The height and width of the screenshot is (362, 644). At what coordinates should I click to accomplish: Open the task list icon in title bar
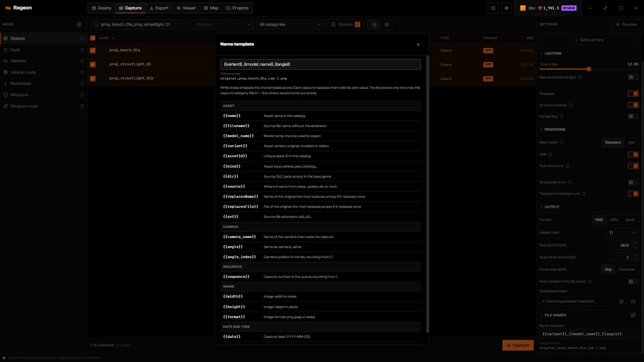click(x=493, y=8)
